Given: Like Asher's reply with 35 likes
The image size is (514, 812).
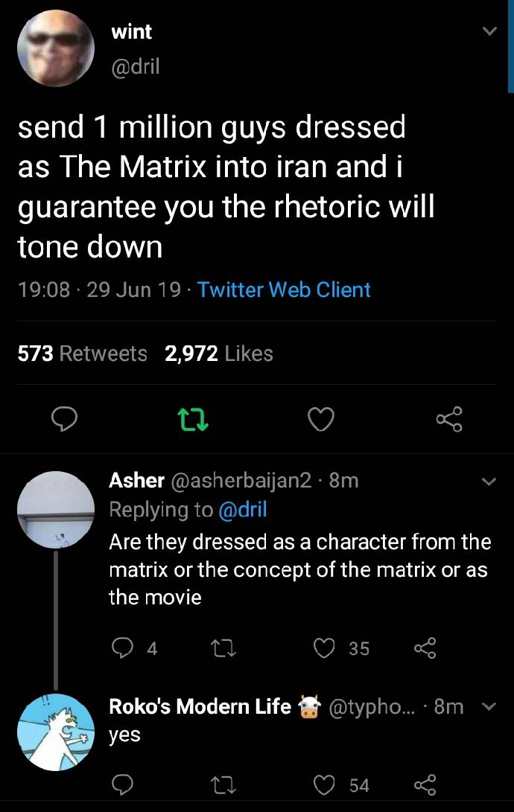Looking at the screenshot, I should coord(325,648).
